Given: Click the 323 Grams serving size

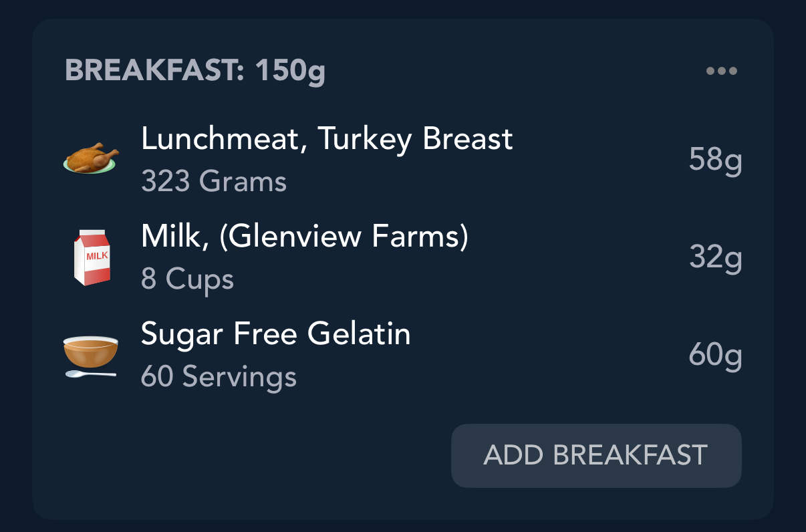Looking at the screenshot, I should coord(214,181).
